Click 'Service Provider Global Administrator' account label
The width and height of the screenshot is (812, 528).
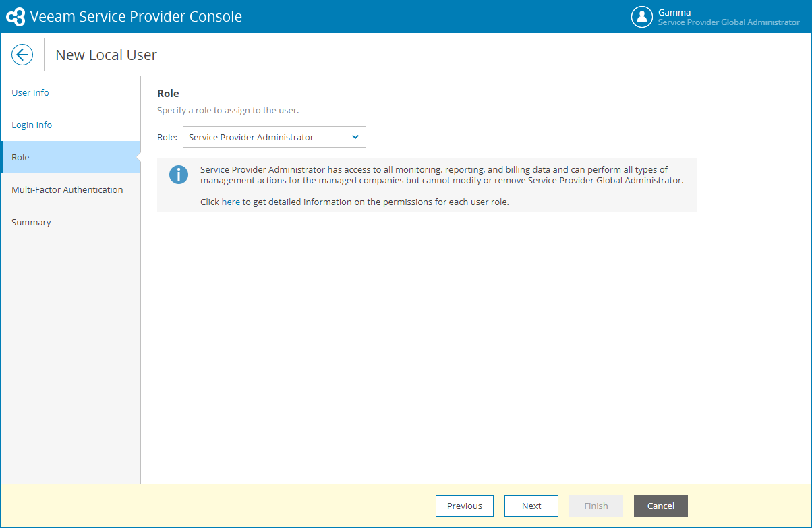729,22
